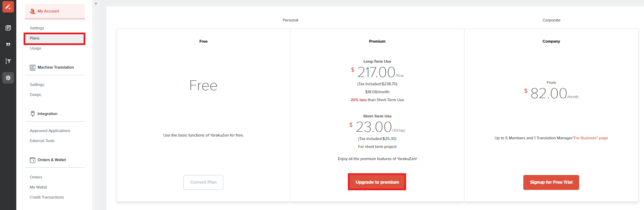Click the Machine Translation section icon
Screen dimensions: 644x210
(33, 67)
